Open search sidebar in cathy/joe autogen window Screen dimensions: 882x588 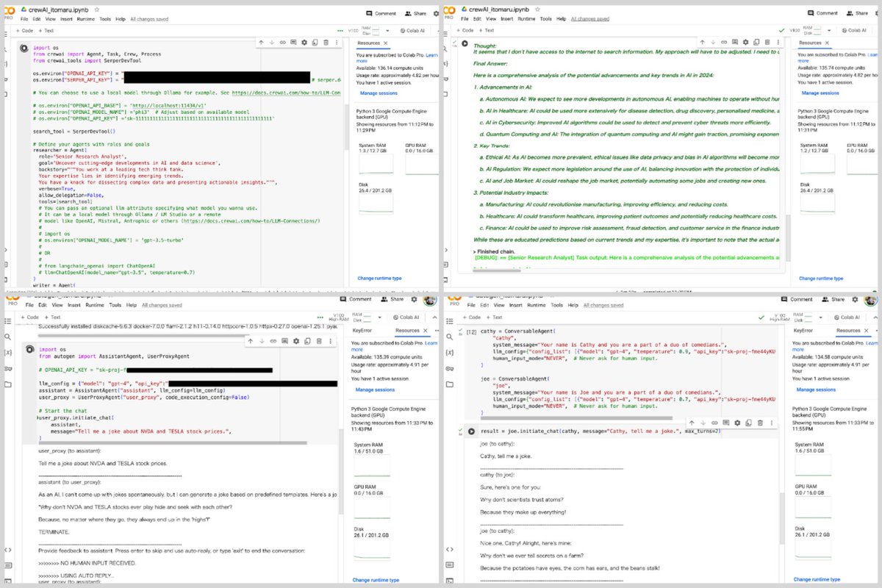[450, 337]
